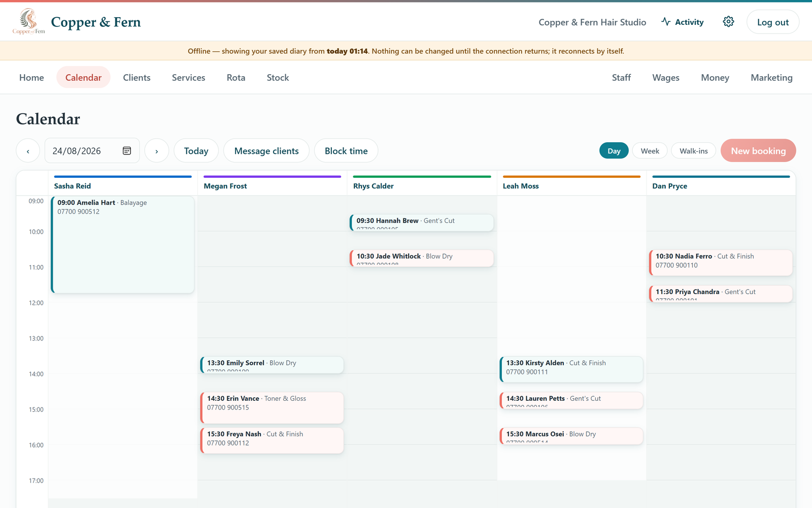Click the Copper & Fern Hair Studio name
The image size is (812, 508).
(x=592, y=22)
